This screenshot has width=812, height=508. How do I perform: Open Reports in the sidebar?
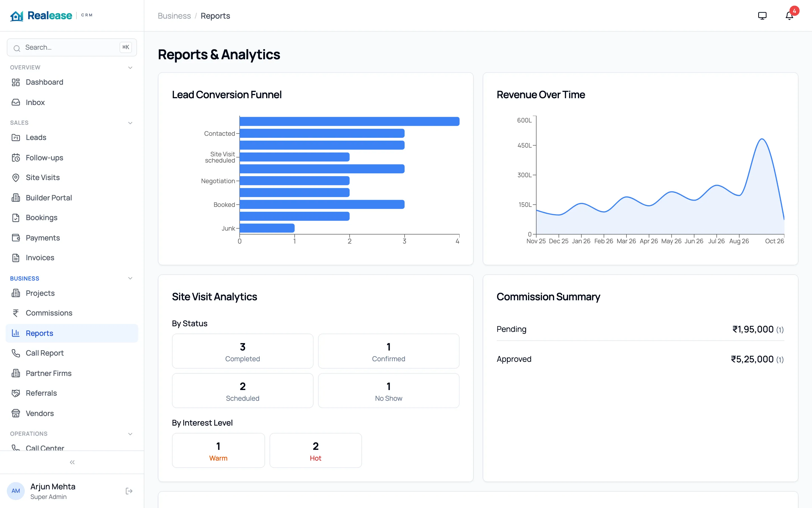click(x=72, y=333)
